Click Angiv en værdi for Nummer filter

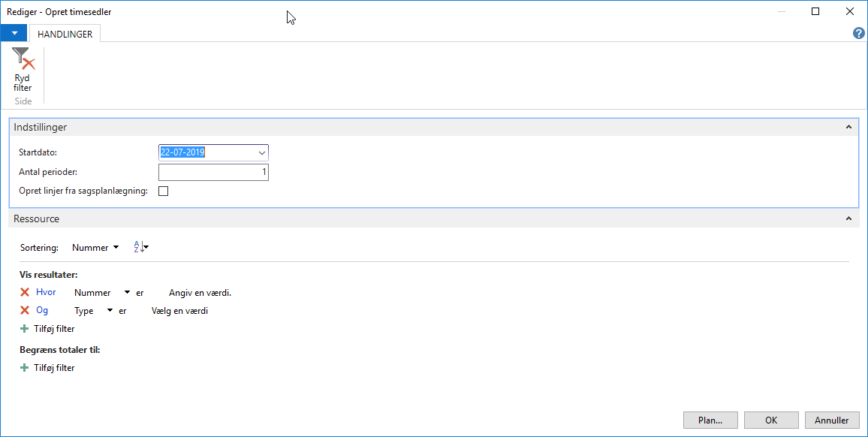pos(200,292)
